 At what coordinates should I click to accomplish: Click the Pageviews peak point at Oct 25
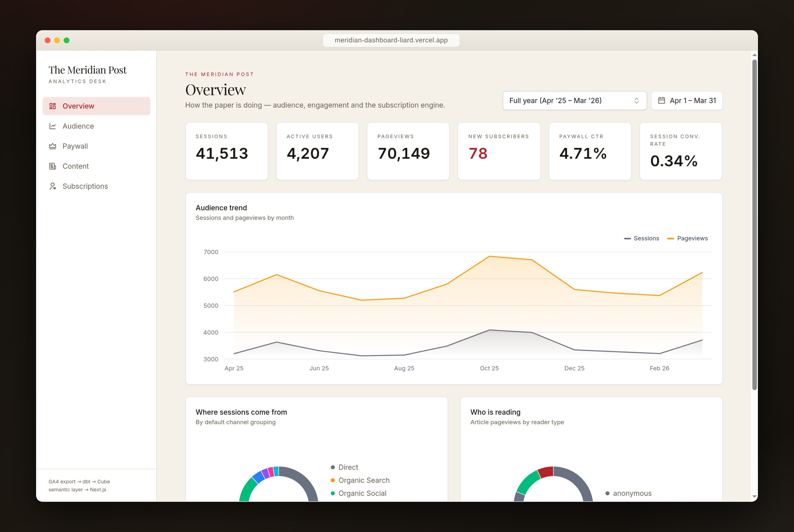tap(489, 256)
